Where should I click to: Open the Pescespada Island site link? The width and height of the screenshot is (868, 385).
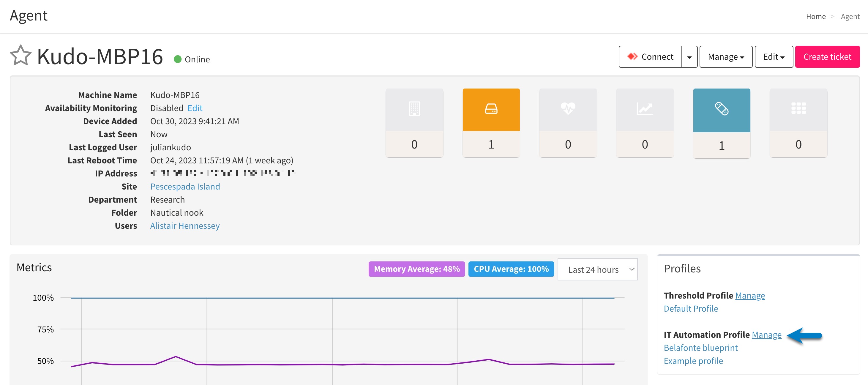[185, 186]
